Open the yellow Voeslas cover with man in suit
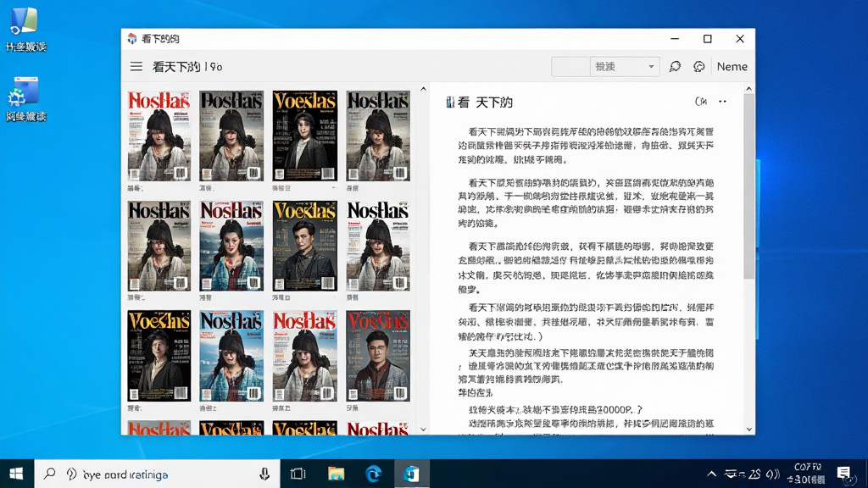Screen dimensions: 868x488 (304, 246)
